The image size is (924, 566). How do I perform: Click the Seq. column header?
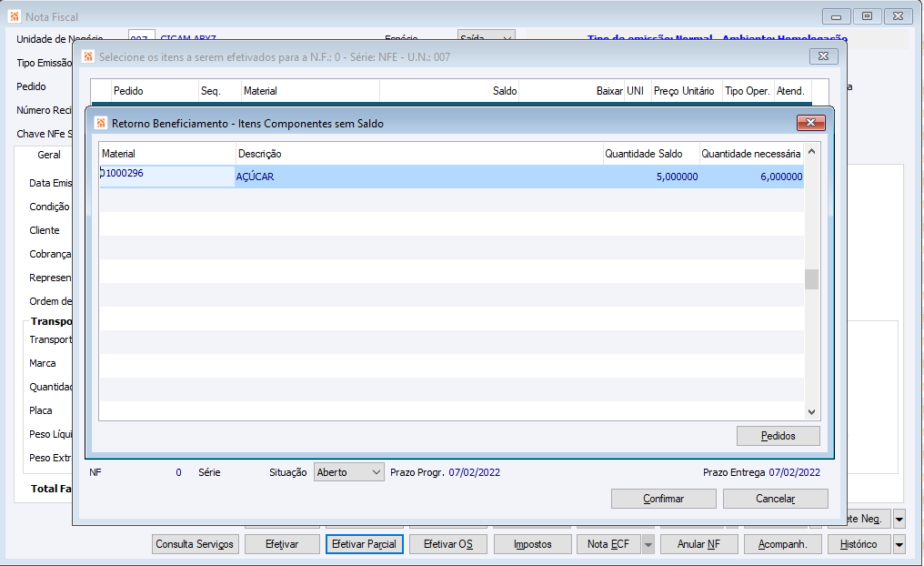pos(220,91)
